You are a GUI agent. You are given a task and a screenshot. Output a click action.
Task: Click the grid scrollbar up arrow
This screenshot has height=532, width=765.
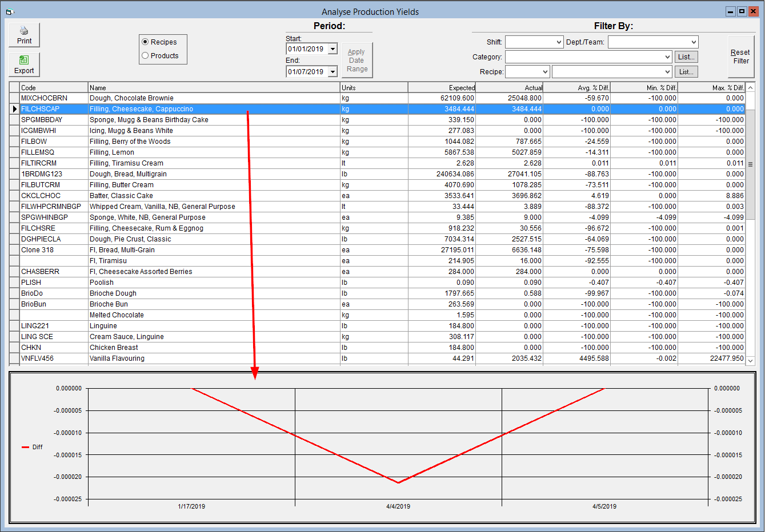click(751, 87)
